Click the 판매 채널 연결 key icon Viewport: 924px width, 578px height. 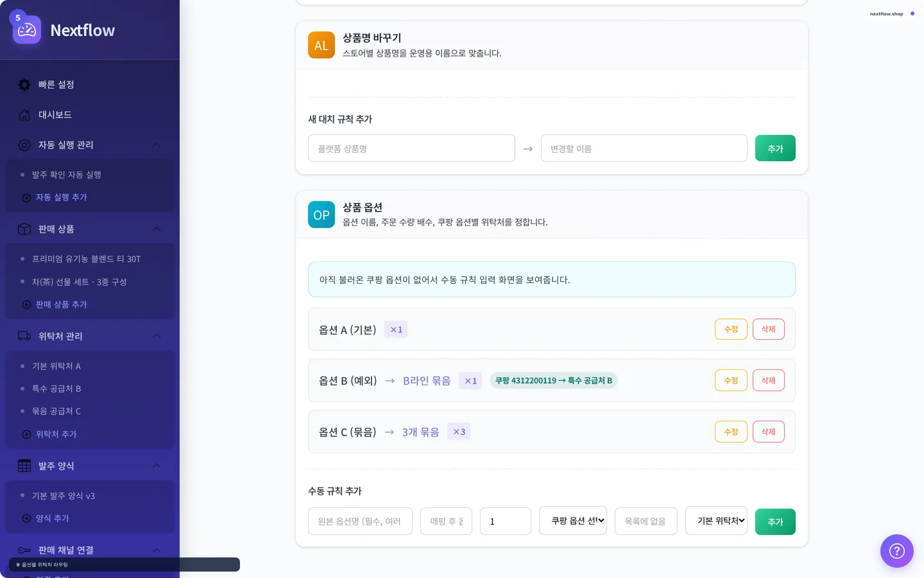pos(24,550)
